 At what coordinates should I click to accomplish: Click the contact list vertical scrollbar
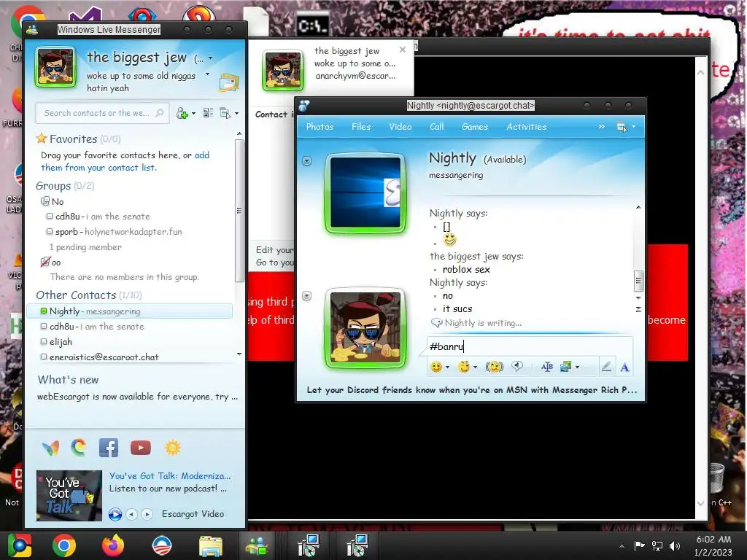click(239, 210)
